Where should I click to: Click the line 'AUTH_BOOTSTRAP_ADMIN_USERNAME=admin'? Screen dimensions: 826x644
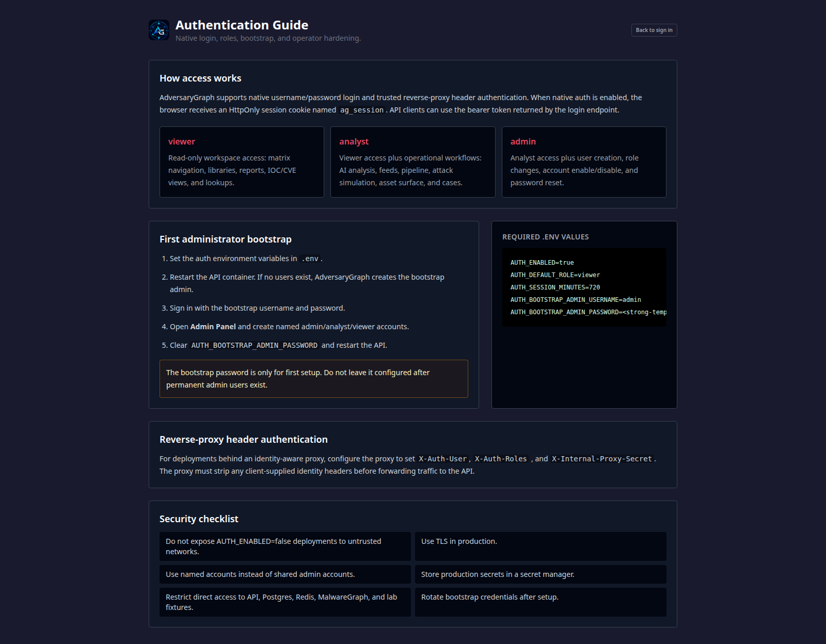pyautogui.click(x=576, y=300)
